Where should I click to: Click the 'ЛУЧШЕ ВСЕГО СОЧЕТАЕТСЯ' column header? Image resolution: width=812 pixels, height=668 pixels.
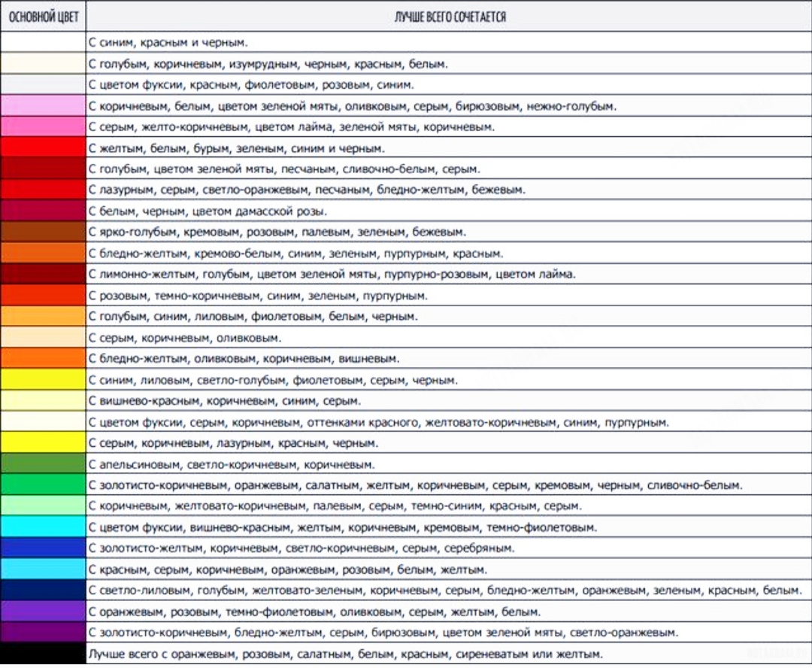(450, 16)
